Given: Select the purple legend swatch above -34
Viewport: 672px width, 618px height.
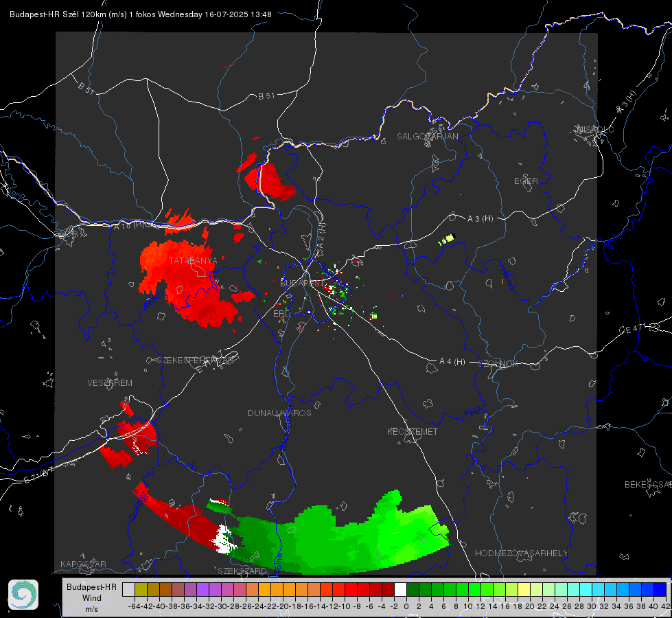Looking at the screenshot, I should 202,590.
